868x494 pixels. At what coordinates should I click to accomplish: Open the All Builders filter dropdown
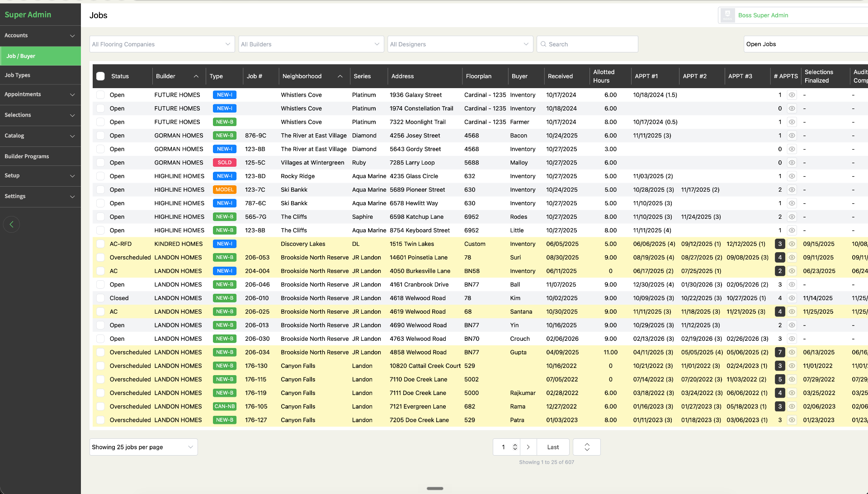(311, 44)
